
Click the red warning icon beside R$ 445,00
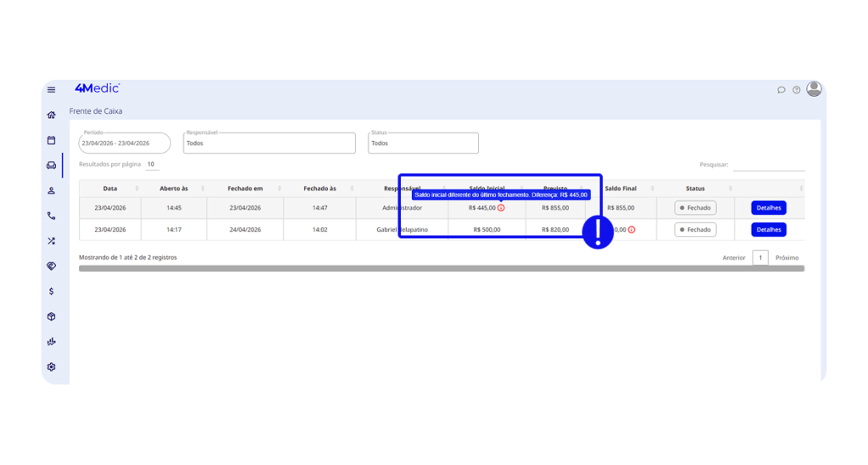(x=501, y=208)
